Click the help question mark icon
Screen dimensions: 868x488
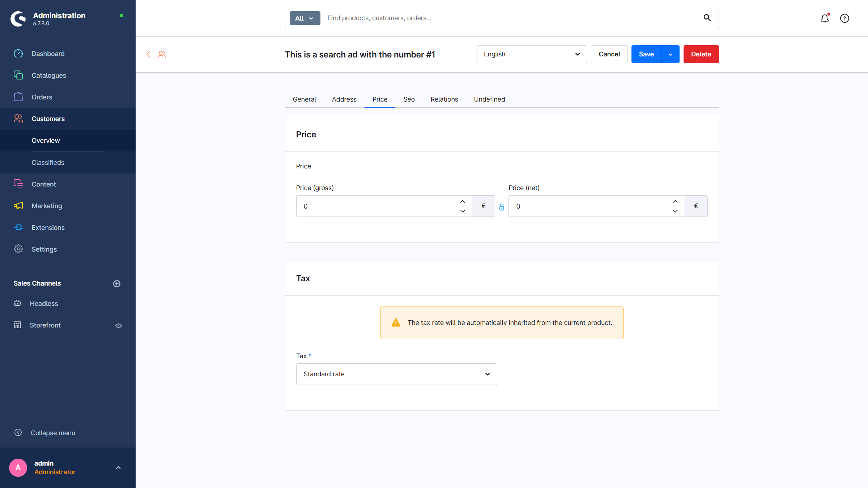(844, 18)
